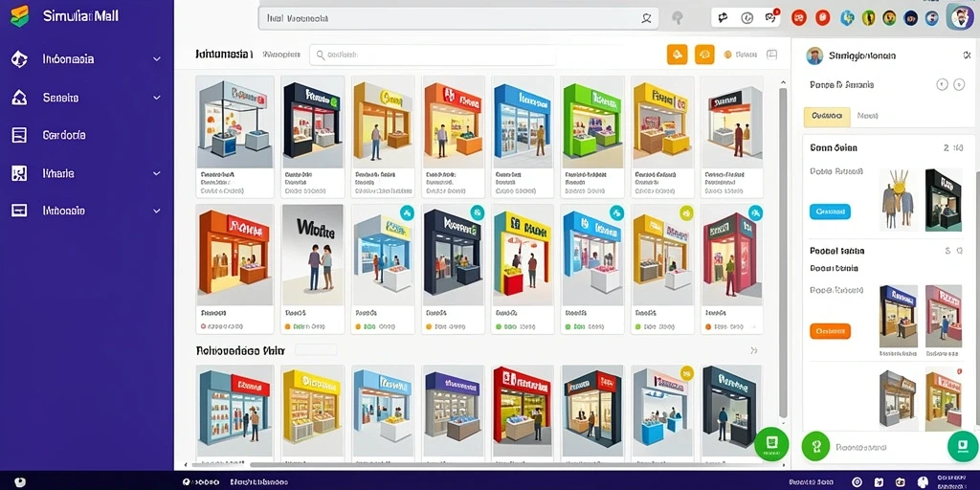
Task: Click the small chip beside recommended section title
Action: coord(316,349)
